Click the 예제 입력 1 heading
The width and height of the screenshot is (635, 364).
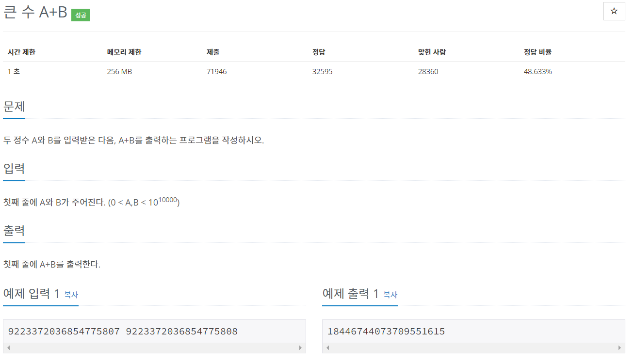pos(31,293)
